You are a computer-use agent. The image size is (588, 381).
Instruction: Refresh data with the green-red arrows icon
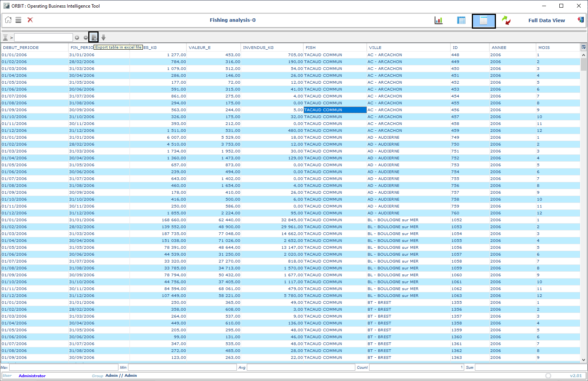tap(506, 20)
